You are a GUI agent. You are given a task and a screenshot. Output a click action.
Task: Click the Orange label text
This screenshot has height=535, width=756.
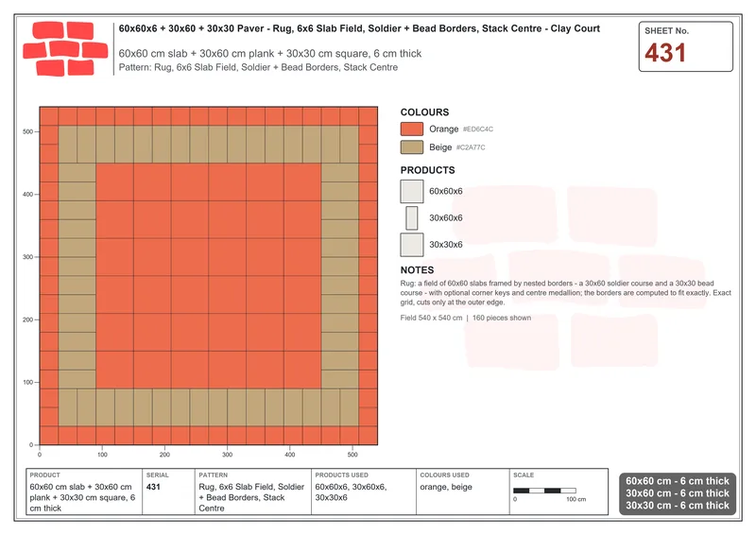point(443,129)
